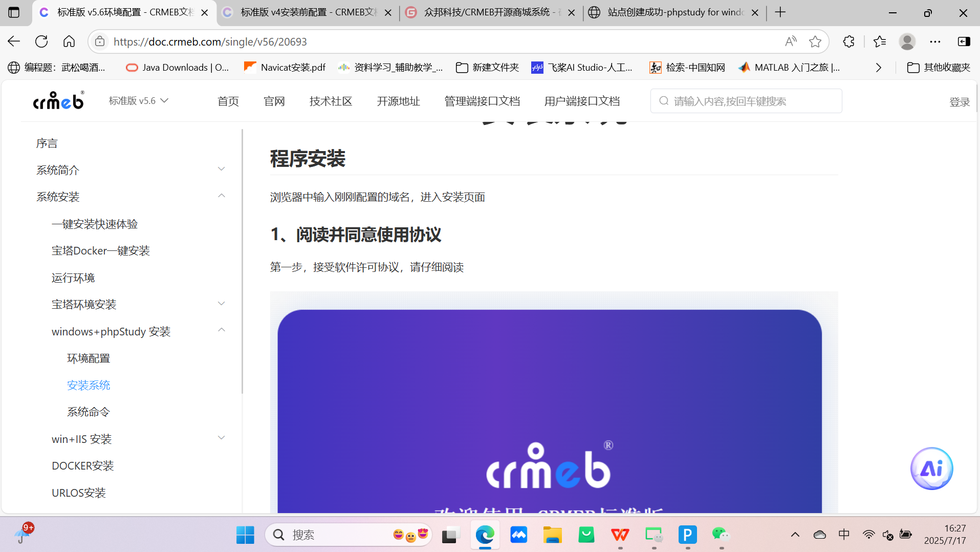Close the 标准版 v5.6环境配置 tab
The width and height of the screenshot is (980, 552).
pyautogui.click(x=205, y=13)
